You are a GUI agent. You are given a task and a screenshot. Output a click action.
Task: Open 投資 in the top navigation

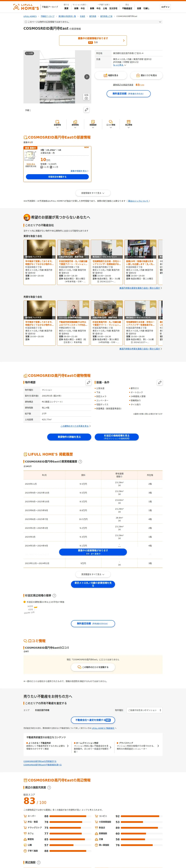[x=139, y=8]
